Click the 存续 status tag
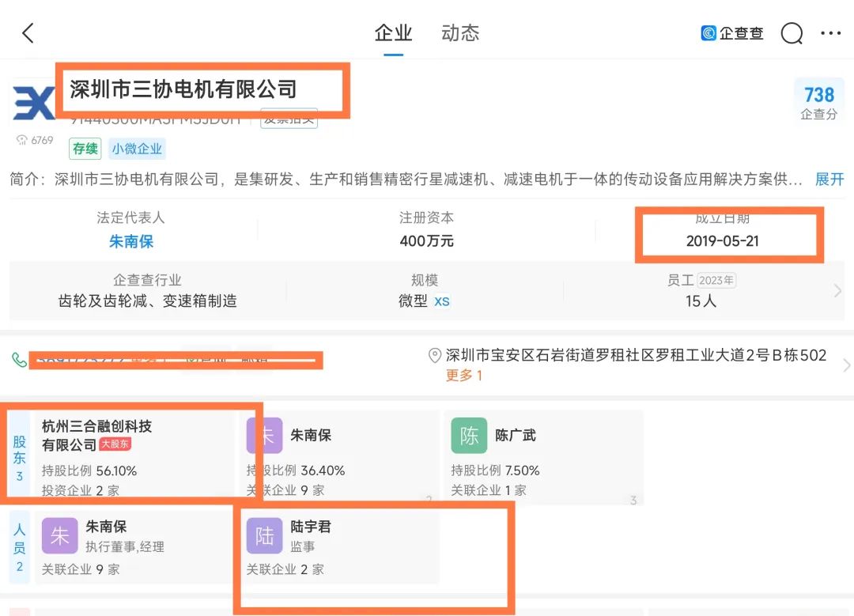The image size is (854, 616). coord(85,149)
